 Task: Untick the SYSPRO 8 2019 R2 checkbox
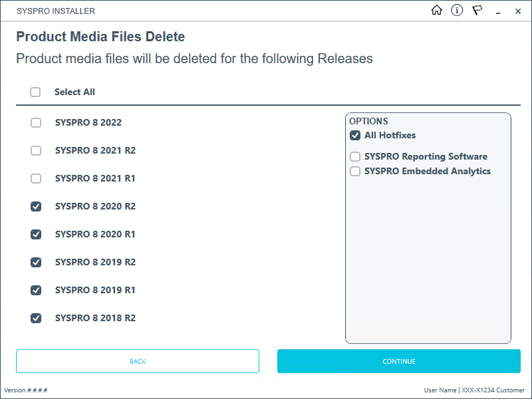pyautogui.click(x=36, y=263)
